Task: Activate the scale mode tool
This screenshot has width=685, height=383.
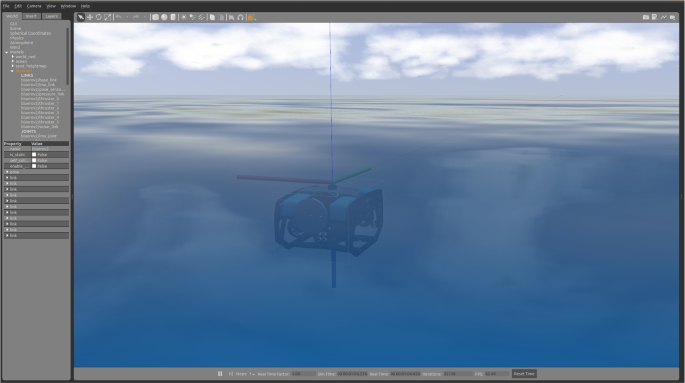Action: click(107, 17)
